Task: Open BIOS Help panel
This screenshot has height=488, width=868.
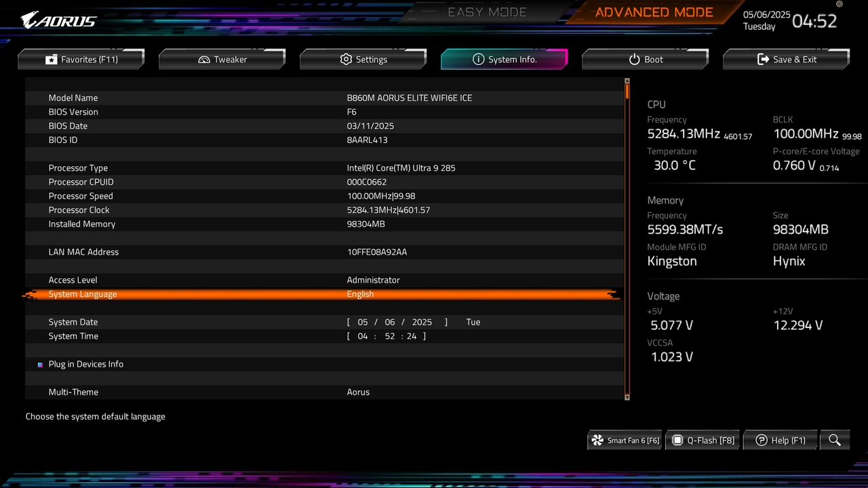Action: 780,440
